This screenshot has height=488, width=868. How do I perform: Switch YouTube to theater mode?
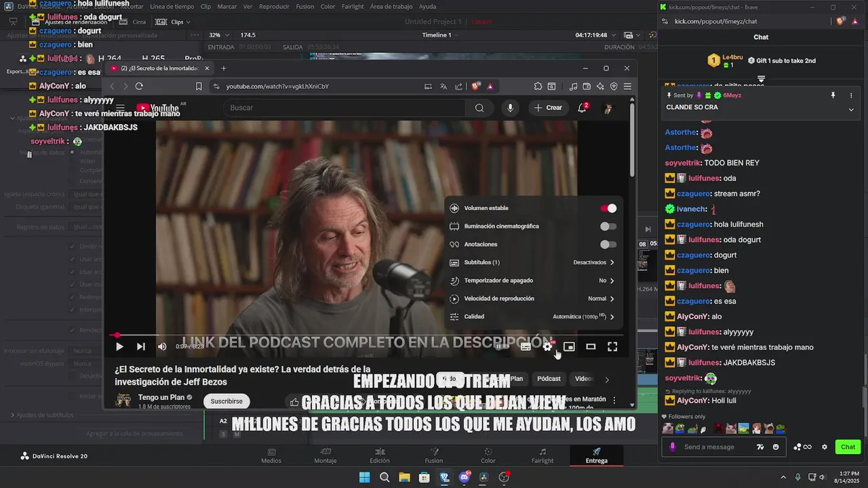[x=591, y=346]
